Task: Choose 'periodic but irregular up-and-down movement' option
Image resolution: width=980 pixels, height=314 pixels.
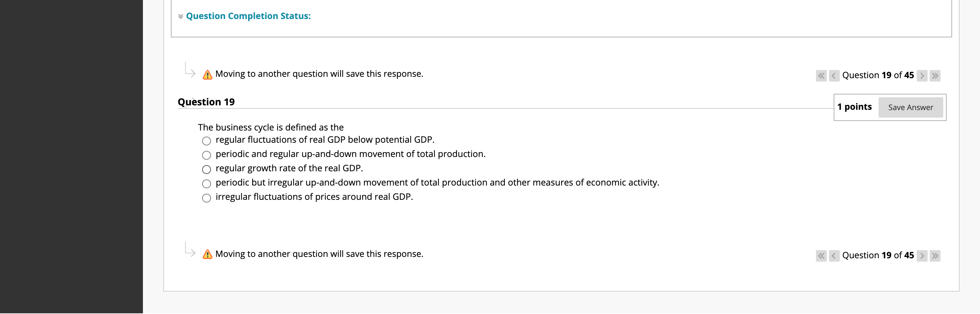Action: (206, 183)
